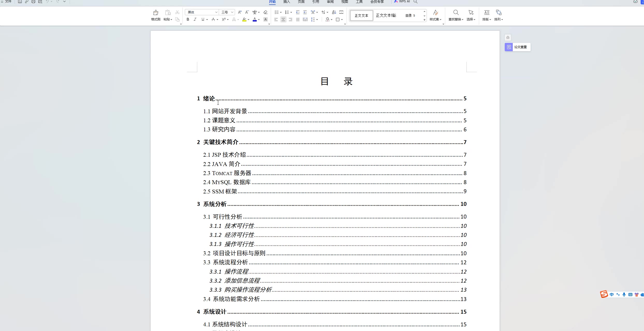Click the decrease indent icon

tap(298, 12)
